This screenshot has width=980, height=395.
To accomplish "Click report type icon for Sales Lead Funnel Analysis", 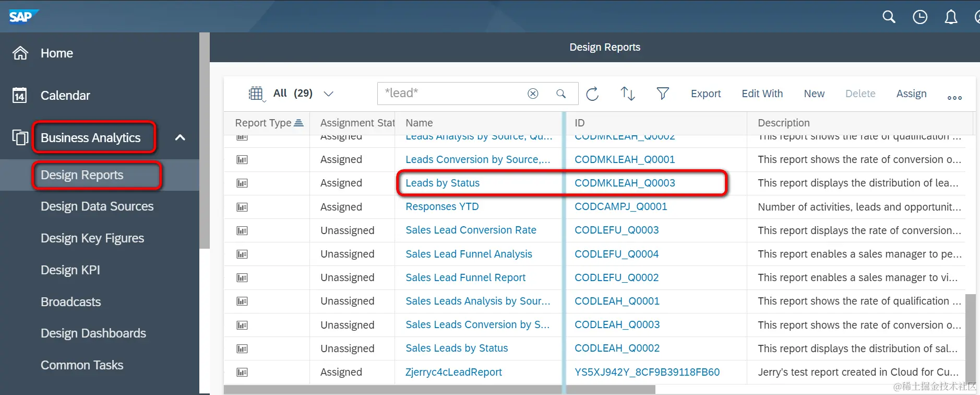I will (x=242, y=254).
